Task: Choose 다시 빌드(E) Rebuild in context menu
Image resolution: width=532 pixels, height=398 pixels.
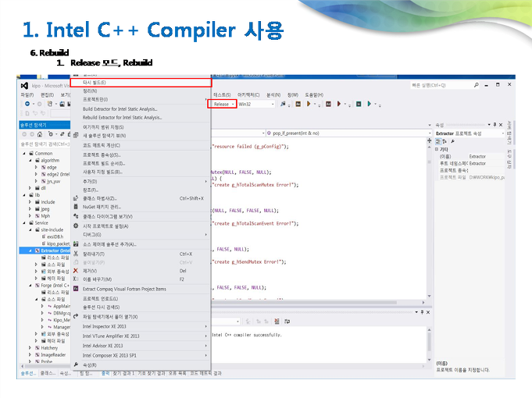Action: tap(141, 83)
